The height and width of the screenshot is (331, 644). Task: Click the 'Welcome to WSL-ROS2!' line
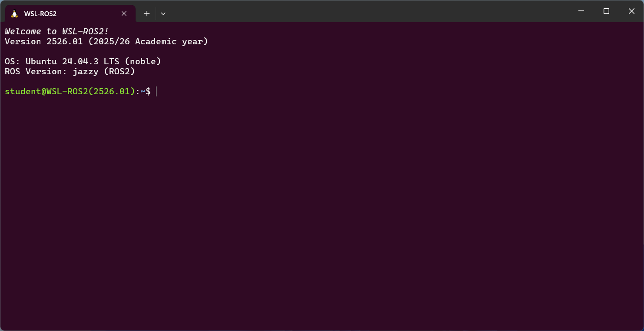[x=56, y=31]
